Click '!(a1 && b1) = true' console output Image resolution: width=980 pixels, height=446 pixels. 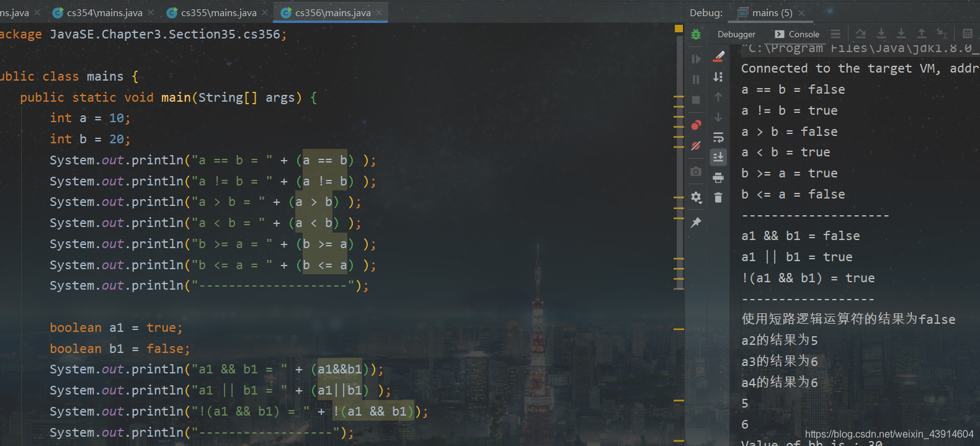[x=808, y=278]
